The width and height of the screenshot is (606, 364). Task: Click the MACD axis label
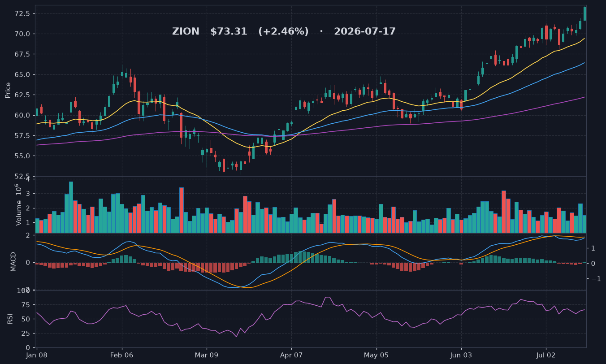pyautogui.click(x=13, y=261)
